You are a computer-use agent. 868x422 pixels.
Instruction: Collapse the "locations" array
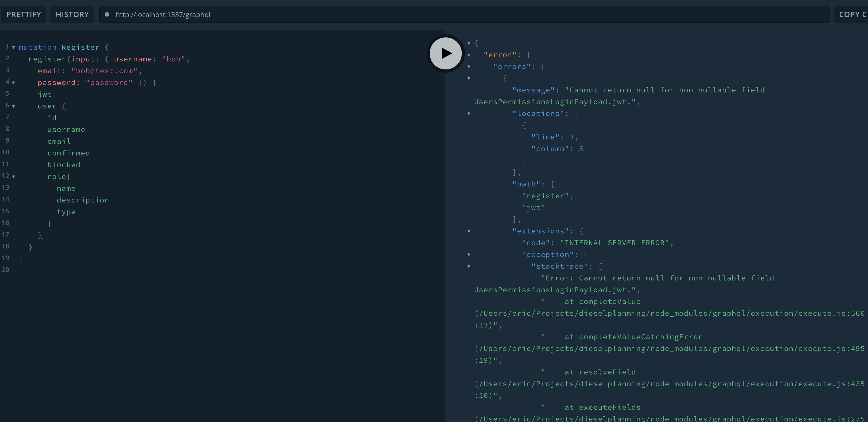point(469,114)
